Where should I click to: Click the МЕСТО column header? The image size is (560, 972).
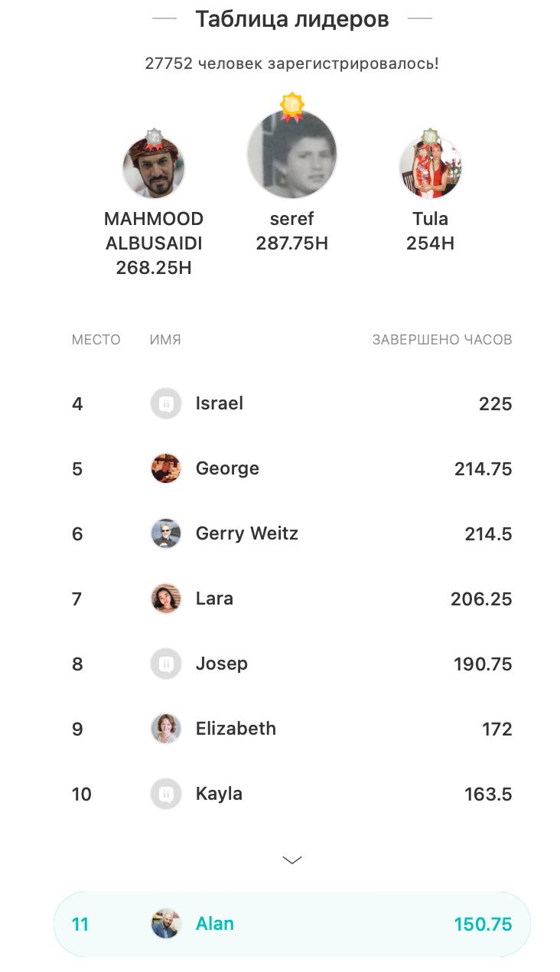coord(96,340)
